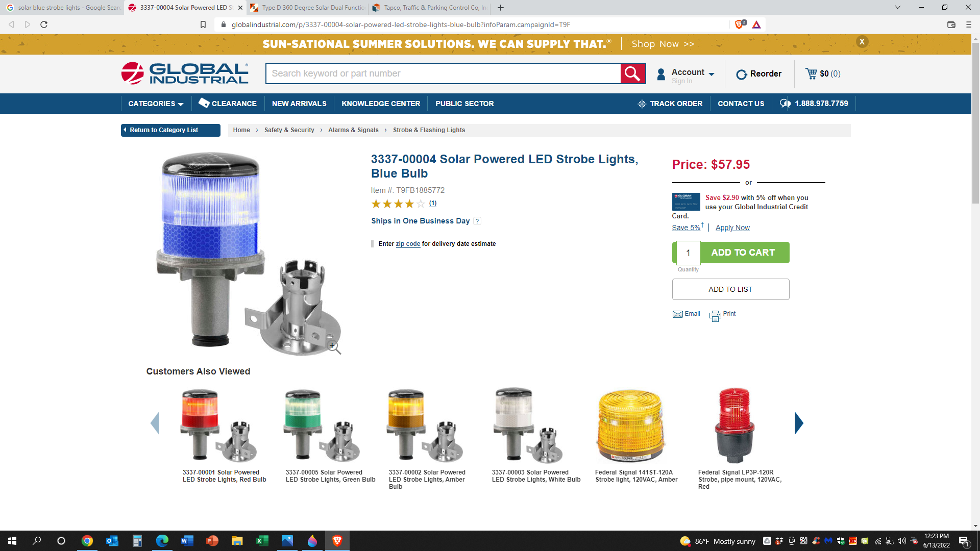Viewport: 980px width, 551px height.
Task: Click the Apply Now link
Action: (x=732, y=228)
